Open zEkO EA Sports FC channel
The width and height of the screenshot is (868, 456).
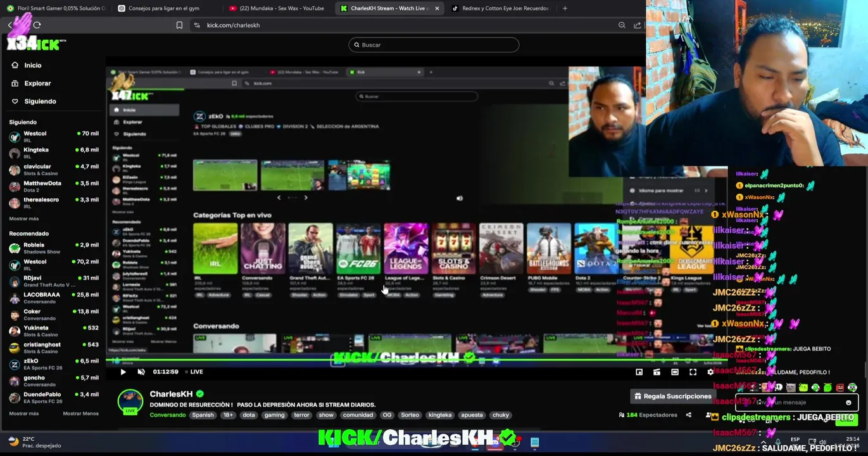(54, 364)
